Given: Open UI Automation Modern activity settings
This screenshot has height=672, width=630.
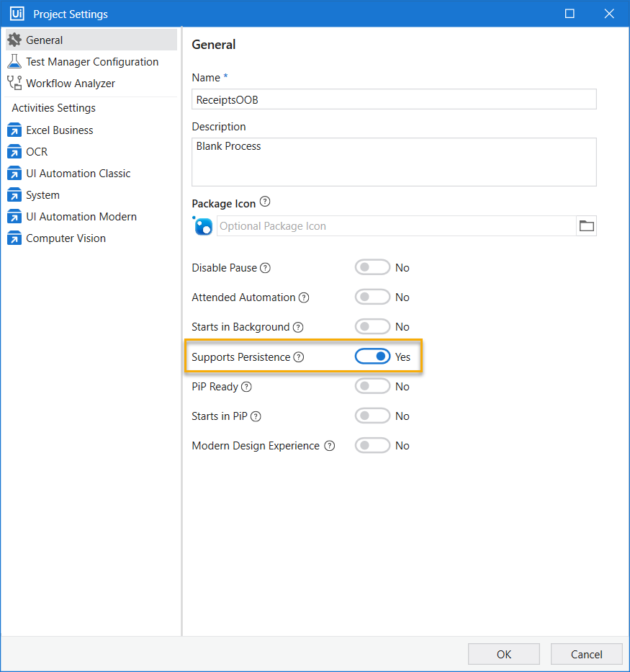Looking at the screenshot, I should click(81, 217).
